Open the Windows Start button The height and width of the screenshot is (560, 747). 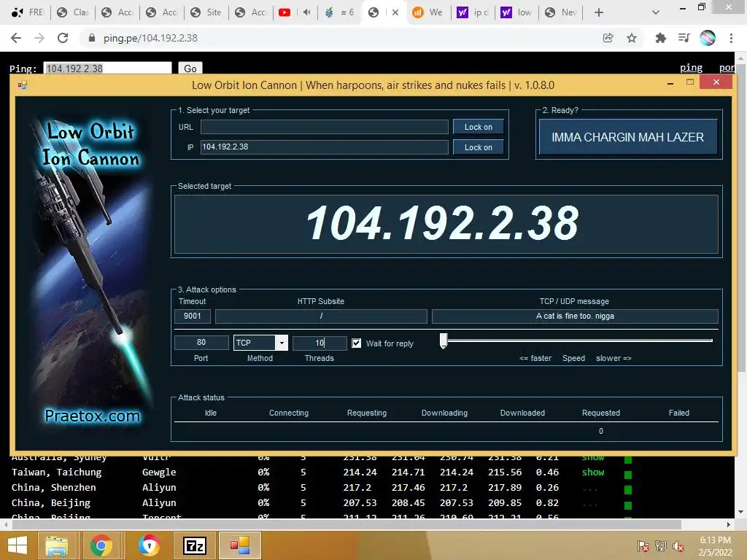coord(18,545)
